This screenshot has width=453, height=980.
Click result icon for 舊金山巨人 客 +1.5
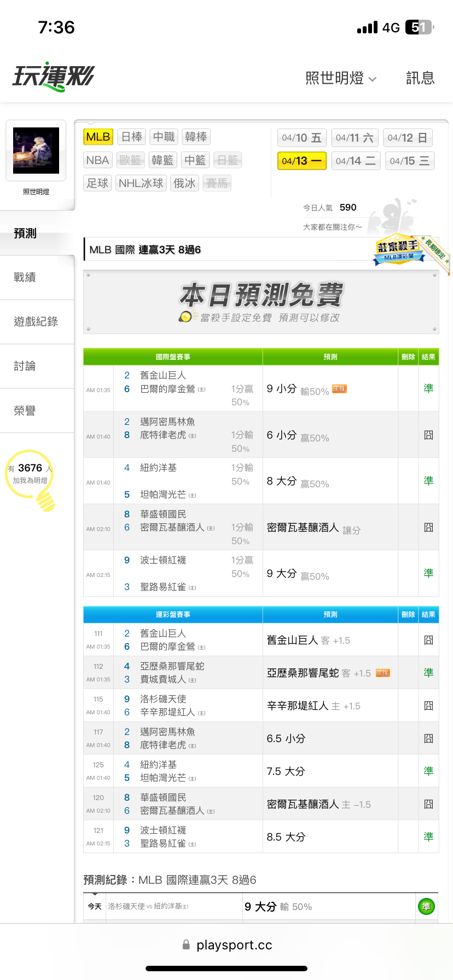tap(428, 640)
